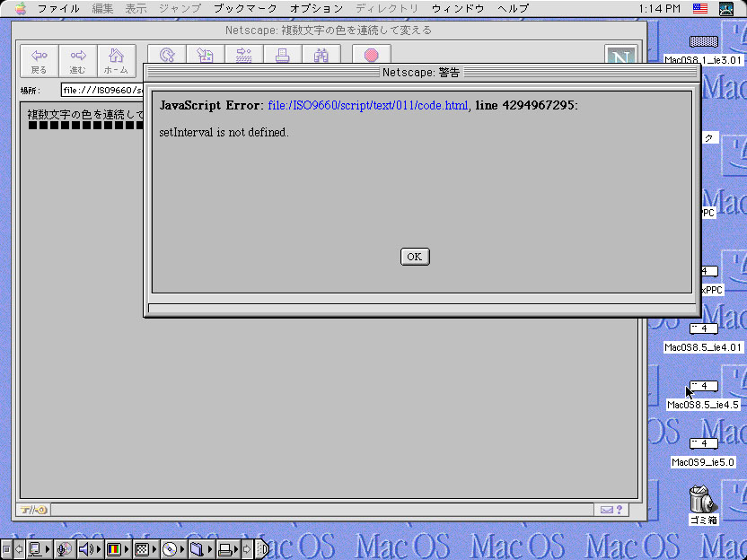The image size is (747, 560).
Task: Open the monitor resolution control strip module
Action: click(145, 549)
